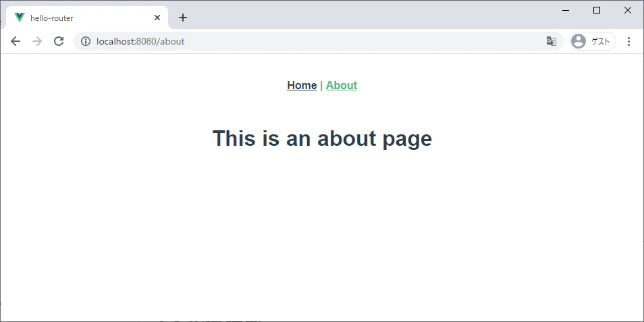Open Chrome's three-dot menu
Screen dimensions: 644x322
click(x=628, y=41)
